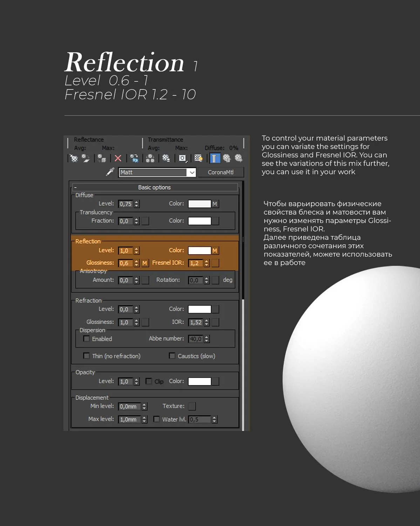This screenshot has width=420, height=526.
Task: Click Show Shaded Material in Viewport icon
Action: click(199, 158)
